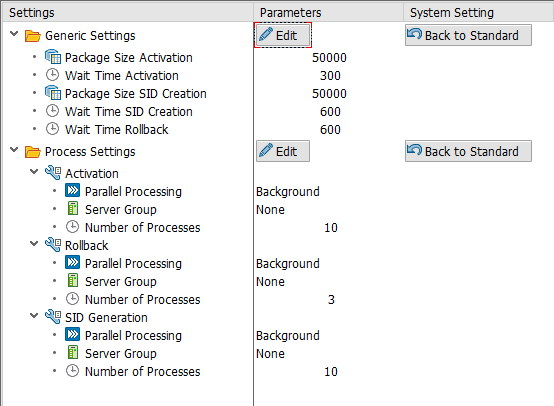Click None value under SID Generation Server Group

tap(270, 354)
